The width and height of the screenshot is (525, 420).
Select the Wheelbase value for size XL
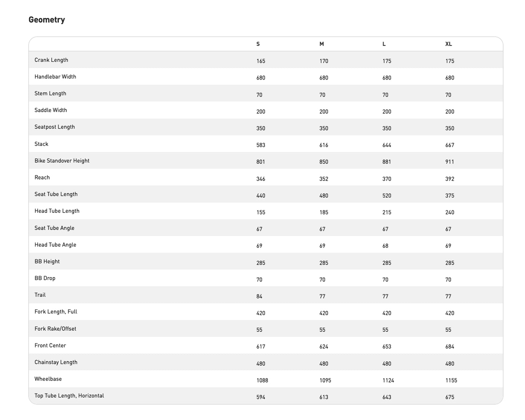point(451,380)
